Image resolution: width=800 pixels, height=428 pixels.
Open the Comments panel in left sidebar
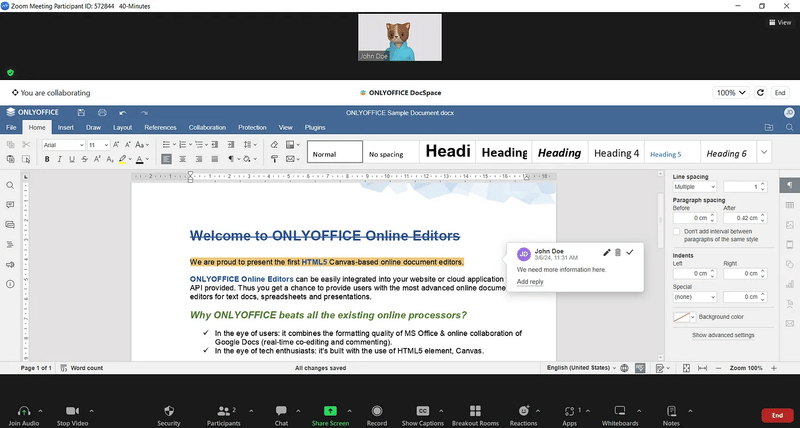click(x=10, y=205)
